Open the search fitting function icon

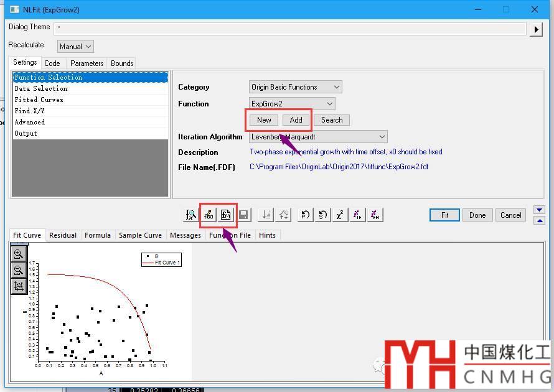click(x=191, y=215)
